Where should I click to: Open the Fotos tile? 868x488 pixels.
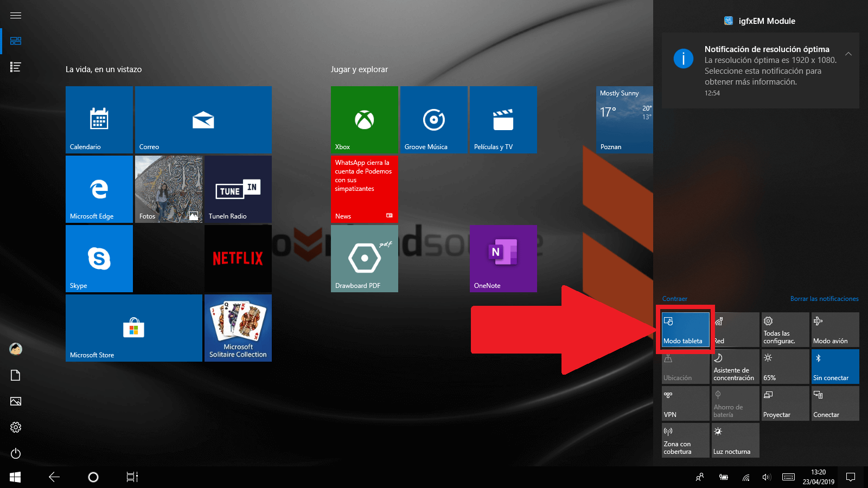pyautogui.click(x=169, y=189)
